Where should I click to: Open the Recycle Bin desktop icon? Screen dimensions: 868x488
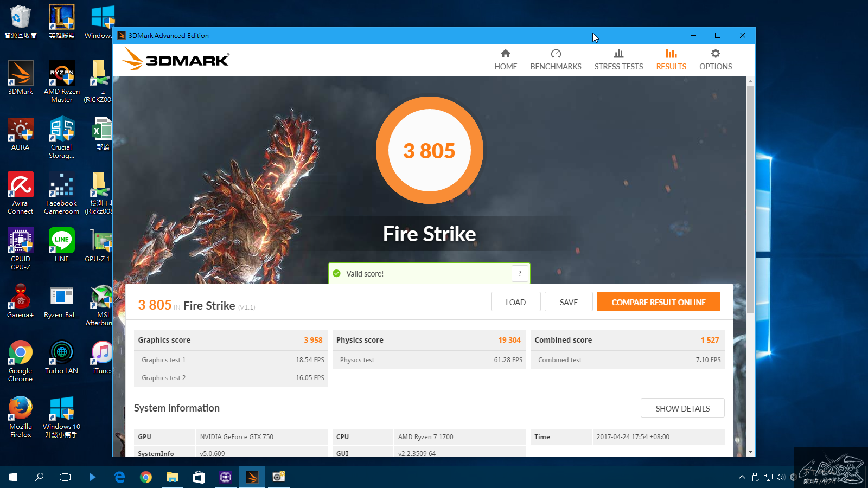pos(21,22)
